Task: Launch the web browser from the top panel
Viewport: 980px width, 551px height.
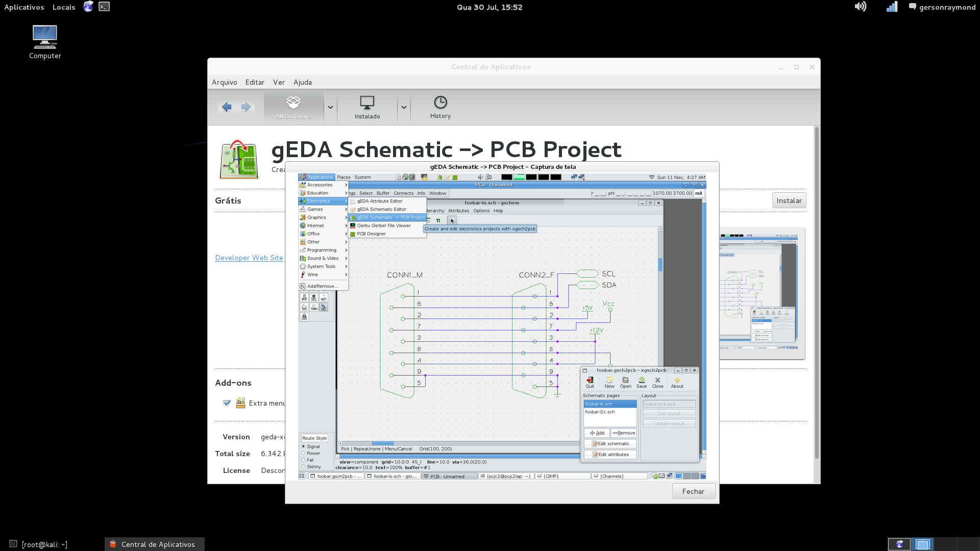Action: (88, 7)
